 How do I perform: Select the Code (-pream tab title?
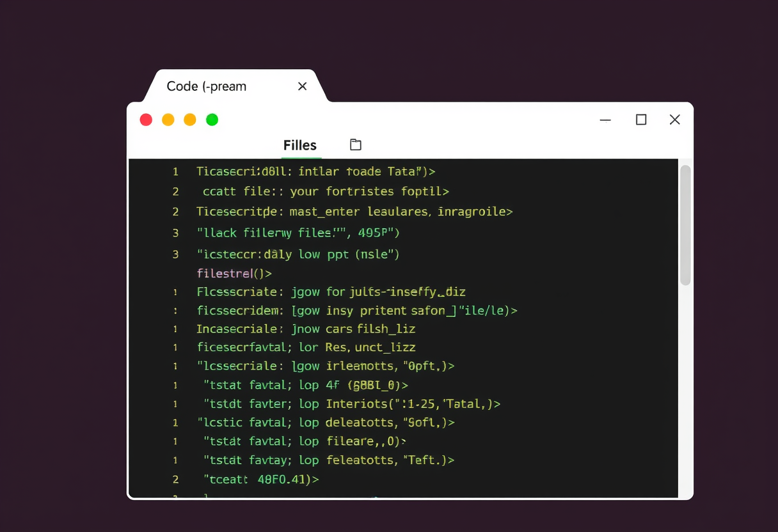coord(207,86)
